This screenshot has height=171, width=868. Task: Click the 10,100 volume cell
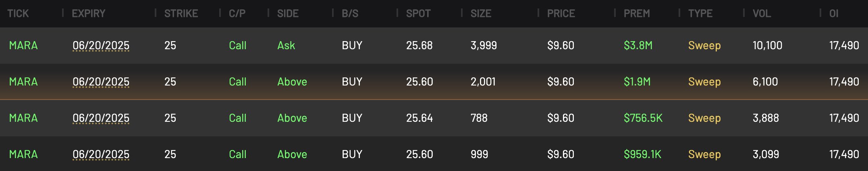(767, 46)
